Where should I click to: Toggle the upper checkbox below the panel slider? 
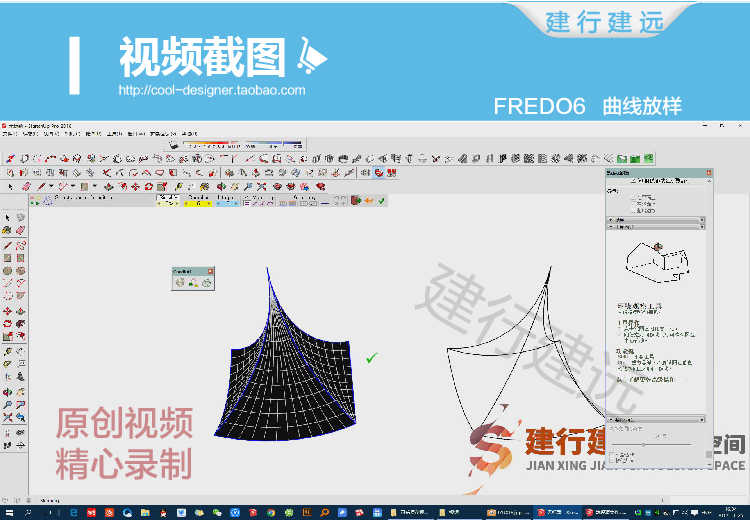612,454
